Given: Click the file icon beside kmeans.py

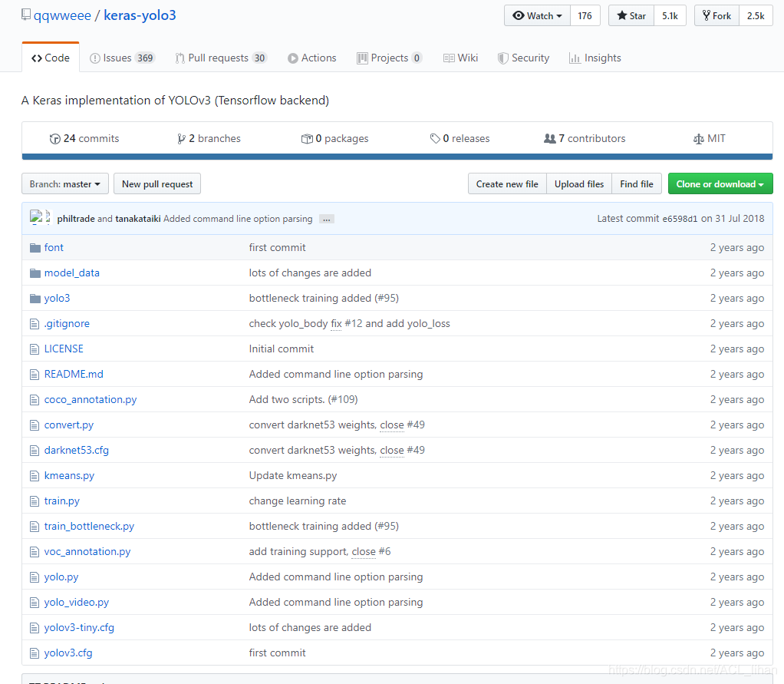Looking at the screenshot, I should (x=35, y=476).
